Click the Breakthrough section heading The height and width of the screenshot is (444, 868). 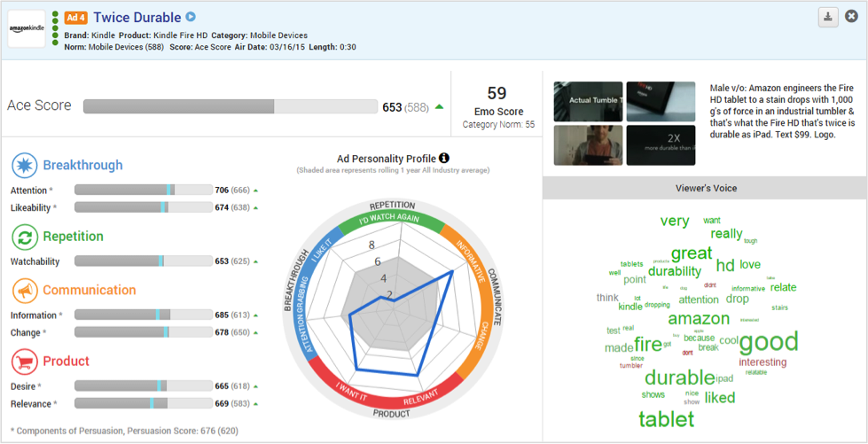click(83, 165)
